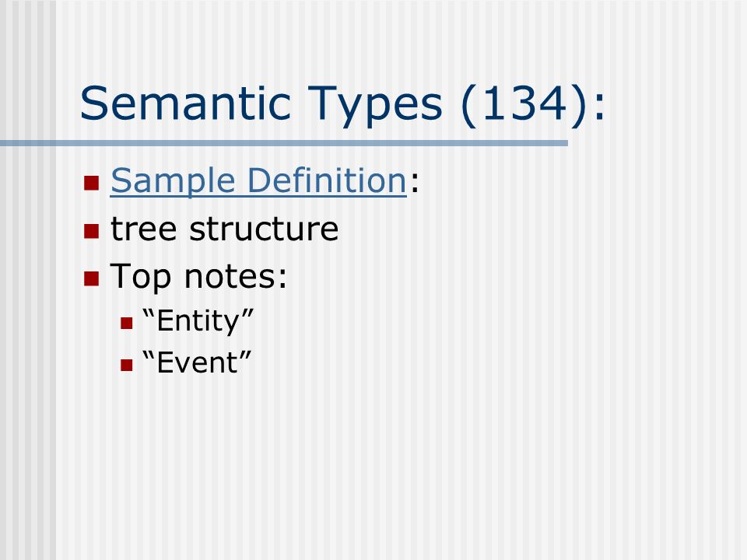Screen dimensions: 747x560
Task: Click the small red bullet before Event
Action: [x=126, y=366]
